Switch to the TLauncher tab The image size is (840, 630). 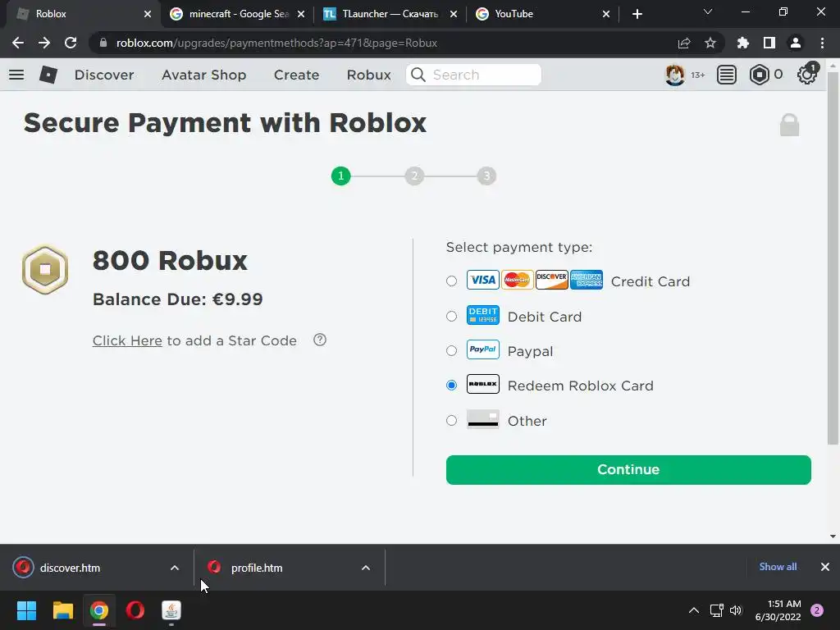pyautogui.click(x=390, y=14)
